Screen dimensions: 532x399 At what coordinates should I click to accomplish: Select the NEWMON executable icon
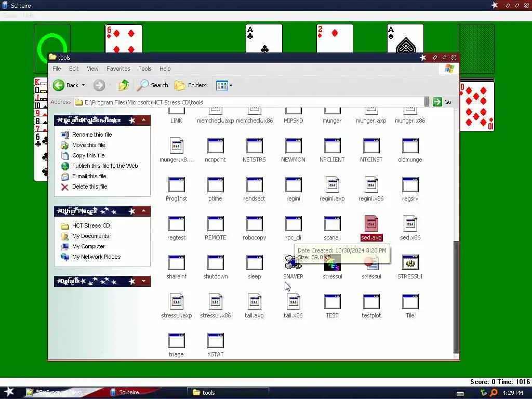point(293,146)
